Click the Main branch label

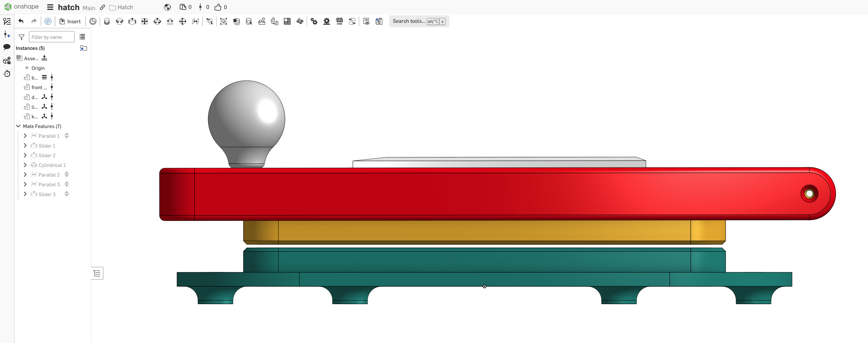(x=89, y=8)
